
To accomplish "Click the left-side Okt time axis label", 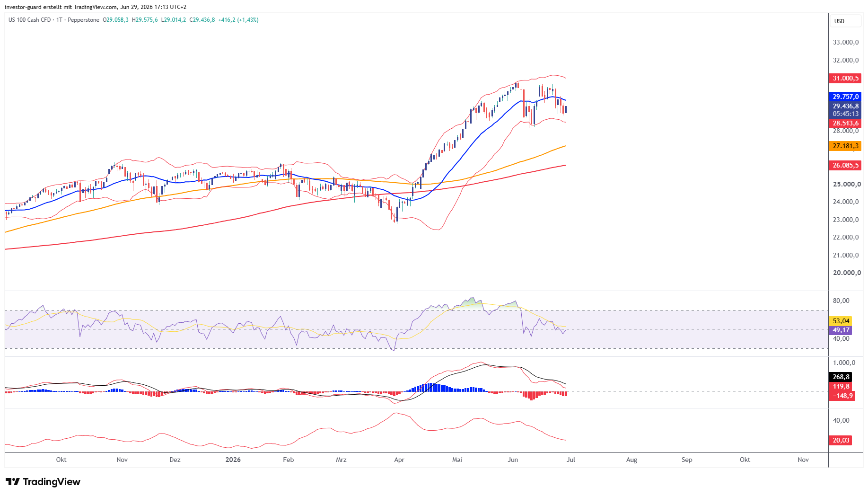I will (61, 460).
